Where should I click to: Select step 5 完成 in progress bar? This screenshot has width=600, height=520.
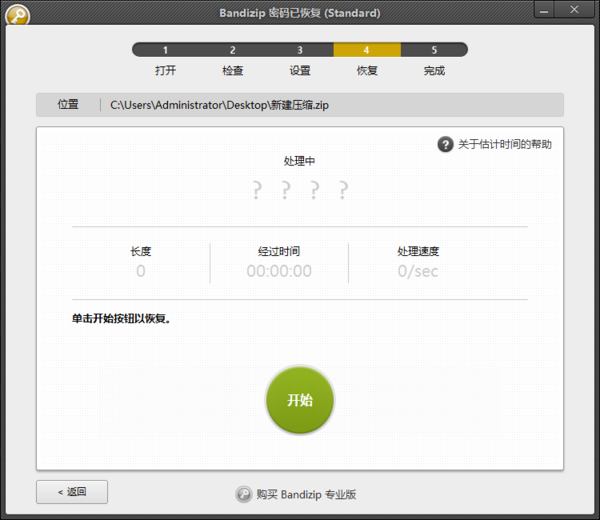(x=434, y=50)
